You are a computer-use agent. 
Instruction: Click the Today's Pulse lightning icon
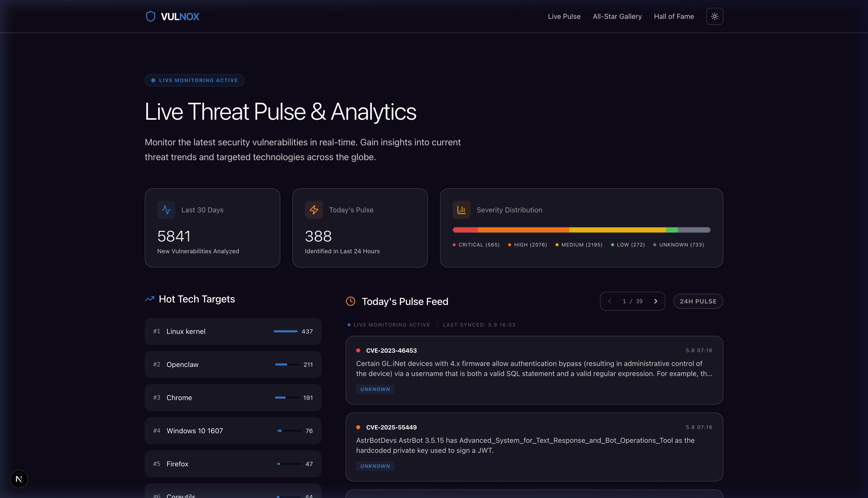point(314,210)
